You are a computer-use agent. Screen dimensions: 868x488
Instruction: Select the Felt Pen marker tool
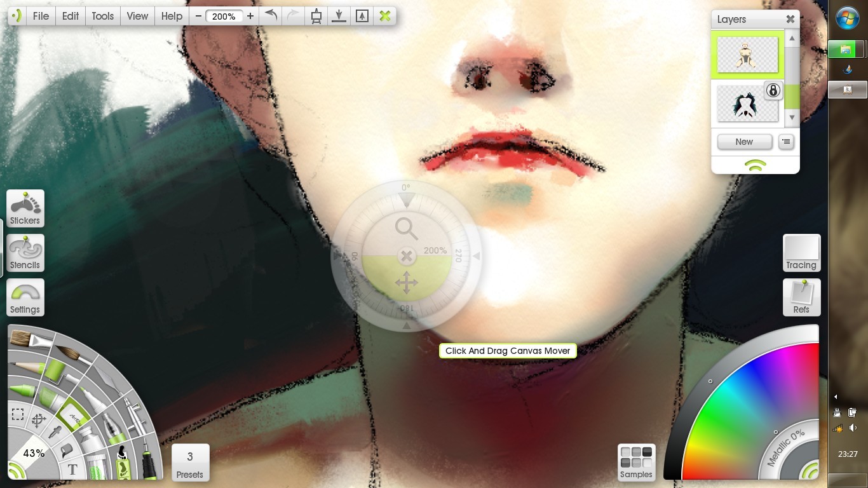(93, 400)
